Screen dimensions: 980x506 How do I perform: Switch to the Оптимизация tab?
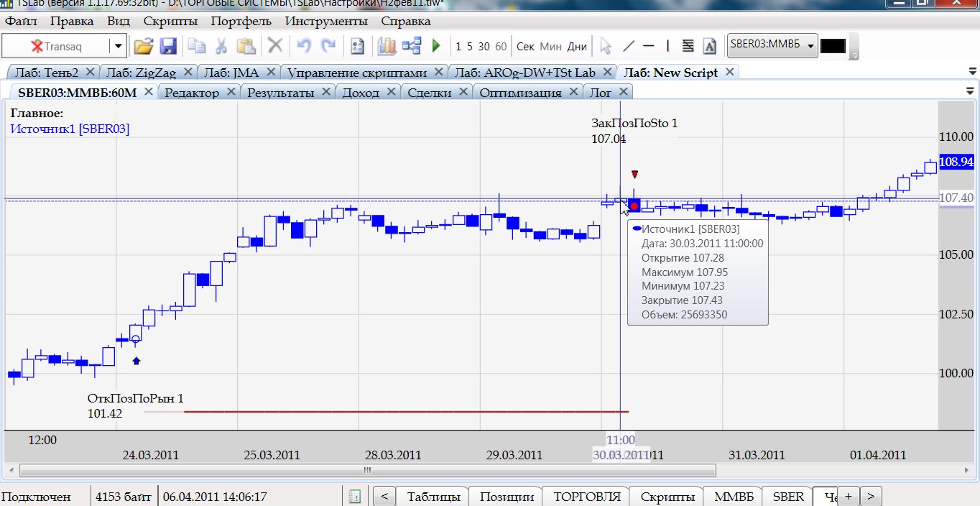coord(520,92)
